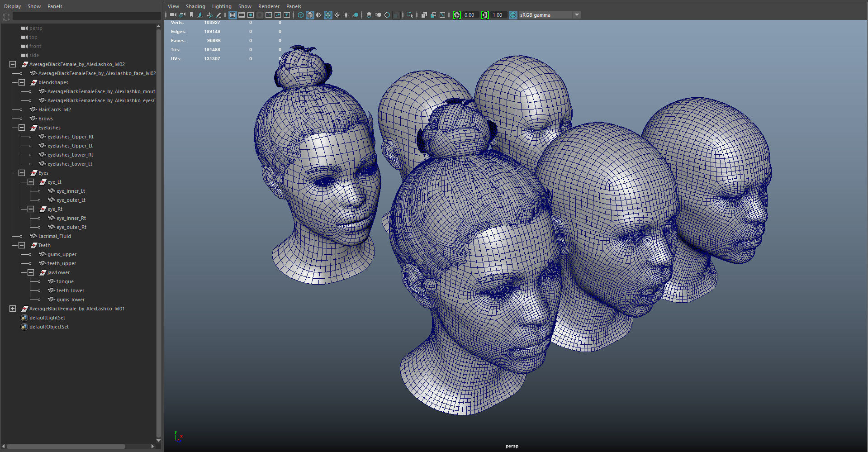Open the outliner Show menu

(34, 6)
